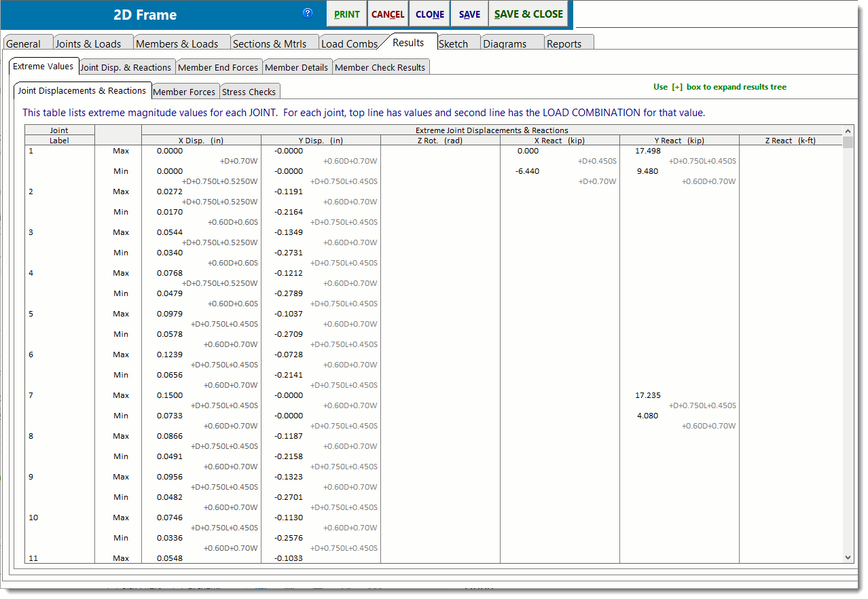Switch to the Diagrams tab
Screen dimensions: 868x599
(x=505, y=43)
